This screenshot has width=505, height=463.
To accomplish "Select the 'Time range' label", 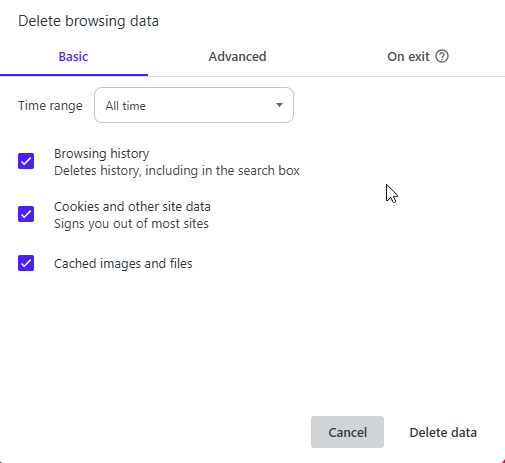I will 50,106.
